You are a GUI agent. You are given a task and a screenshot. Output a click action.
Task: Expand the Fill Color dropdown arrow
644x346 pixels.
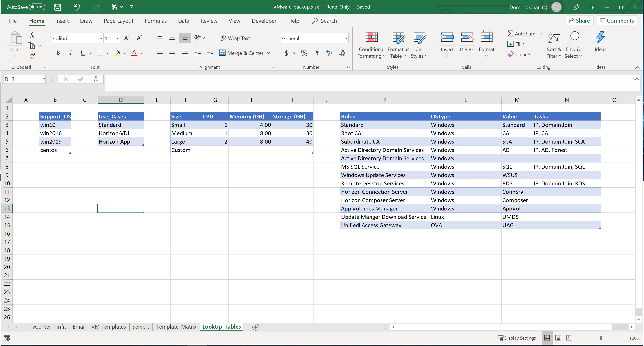[x=125, y=53]
